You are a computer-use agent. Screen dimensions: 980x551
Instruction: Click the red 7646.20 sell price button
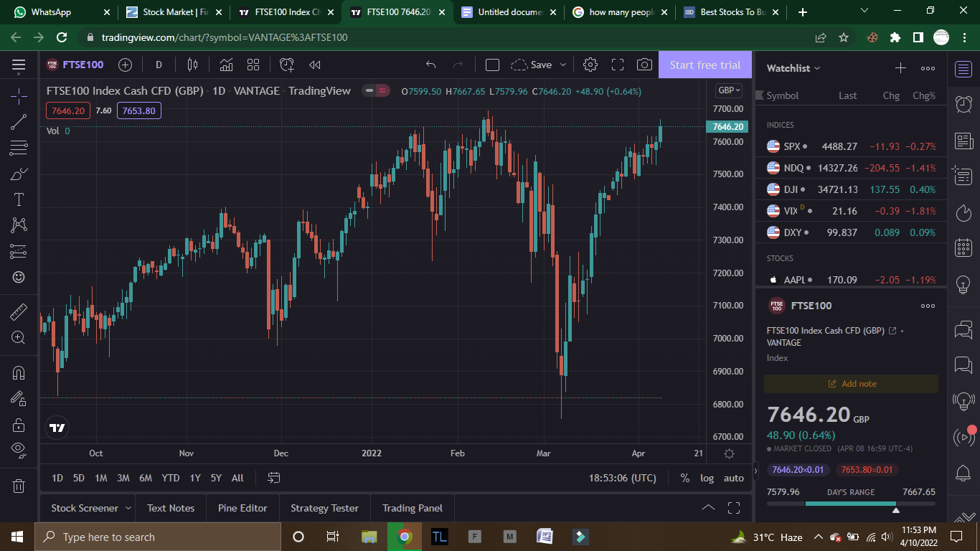click(x=68, y=110)
